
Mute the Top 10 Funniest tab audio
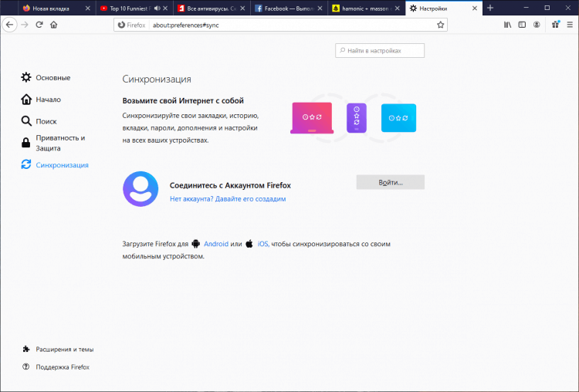click(x=157, y=8)
